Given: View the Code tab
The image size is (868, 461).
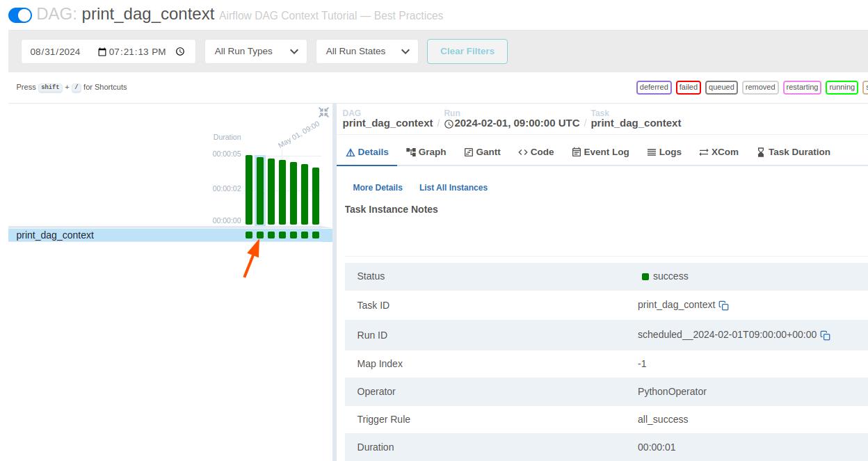Looking at the screenshot, I should (536, 152).
